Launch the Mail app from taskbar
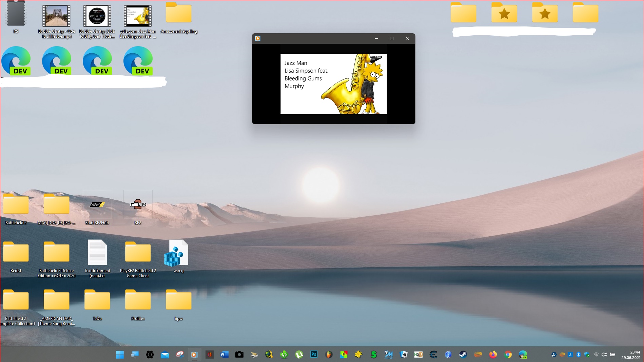Screen dimensions: 644x362 tap(164, 355)
